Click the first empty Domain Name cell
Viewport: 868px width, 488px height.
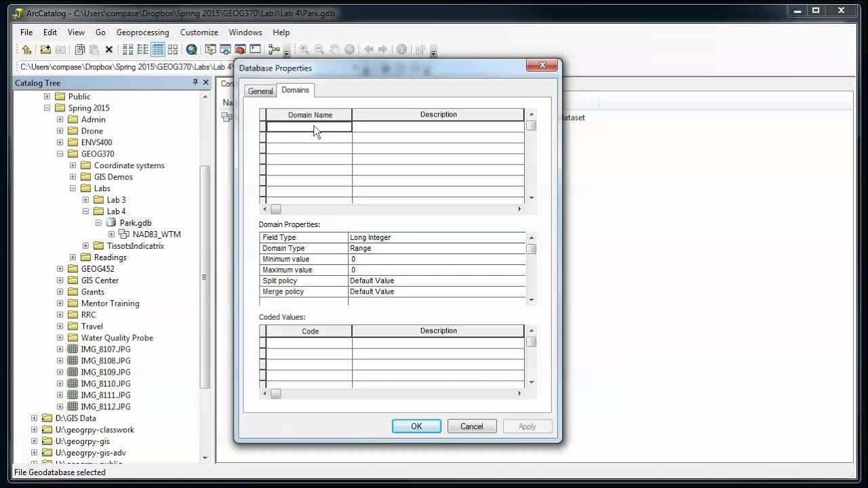click(x=309, y=127)
